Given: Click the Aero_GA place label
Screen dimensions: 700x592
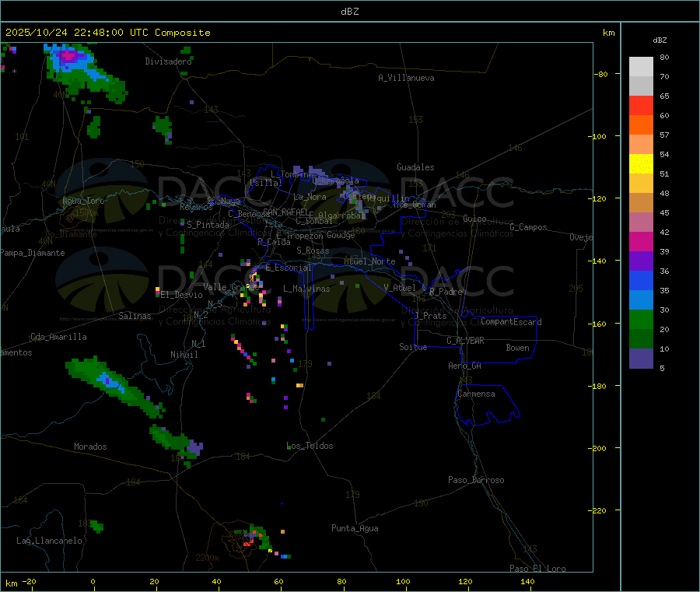Looking at the screenshot, I should click(465, 366).
